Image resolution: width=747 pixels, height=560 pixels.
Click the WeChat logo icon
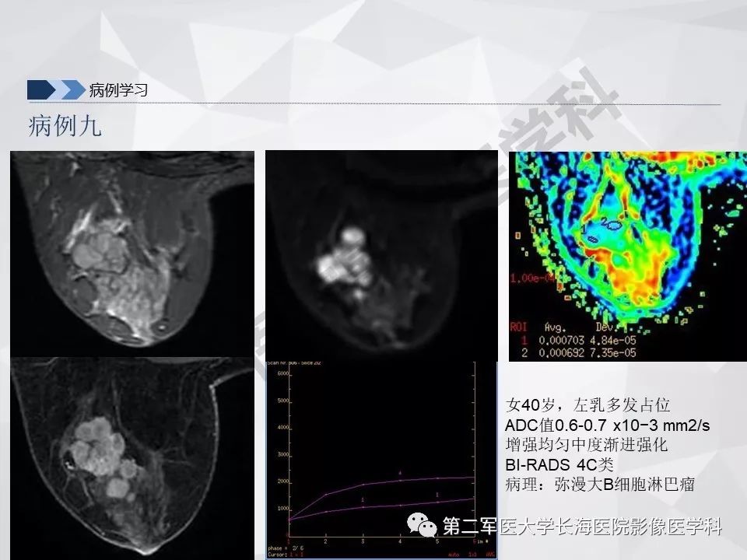pos(422,525)
